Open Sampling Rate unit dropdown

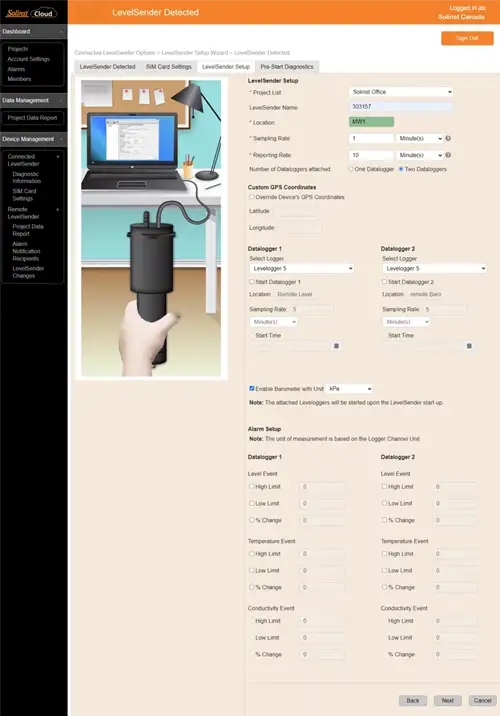419,138
